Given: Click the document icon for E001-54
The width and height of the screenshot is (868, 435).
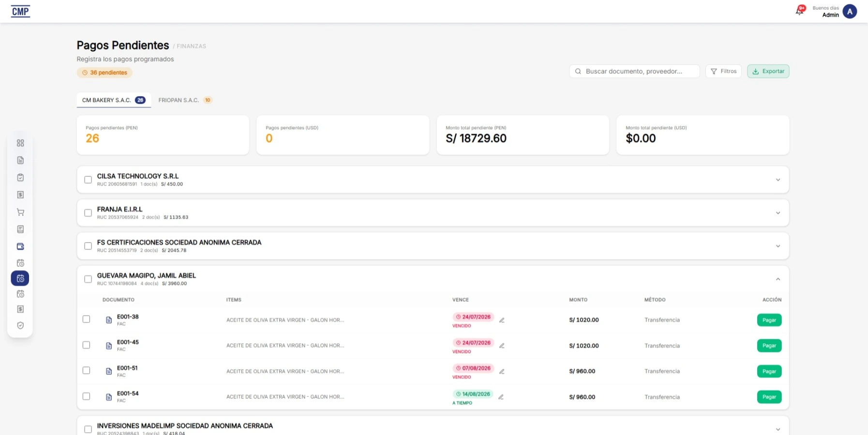Looking at the screenshot, I should (109, 397).
